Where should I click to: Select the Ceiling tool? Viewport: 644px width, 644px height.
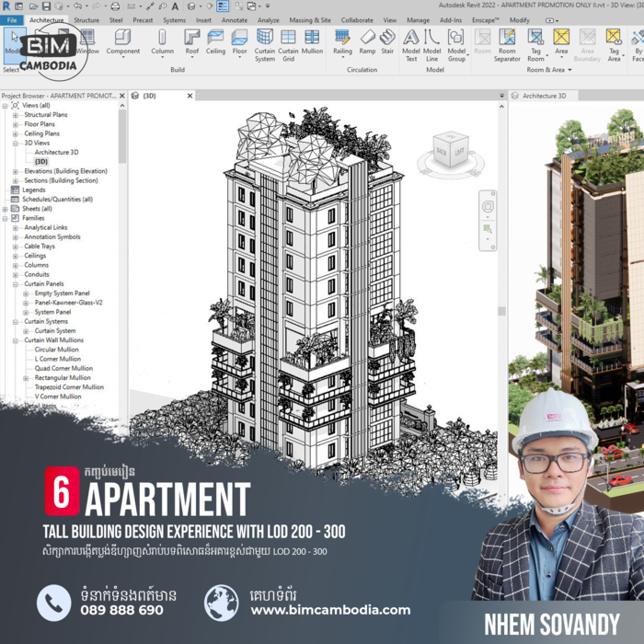point(215,43)
